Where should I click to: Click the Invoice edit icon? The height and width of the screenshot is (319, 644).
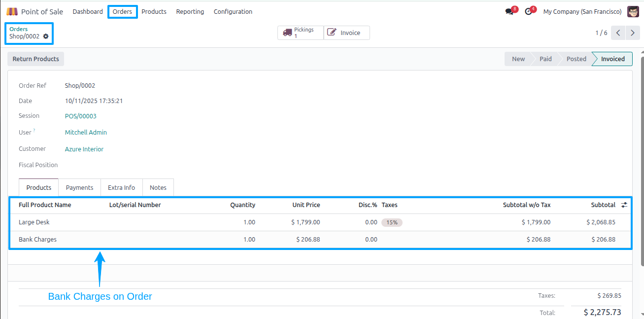(332, 33)
